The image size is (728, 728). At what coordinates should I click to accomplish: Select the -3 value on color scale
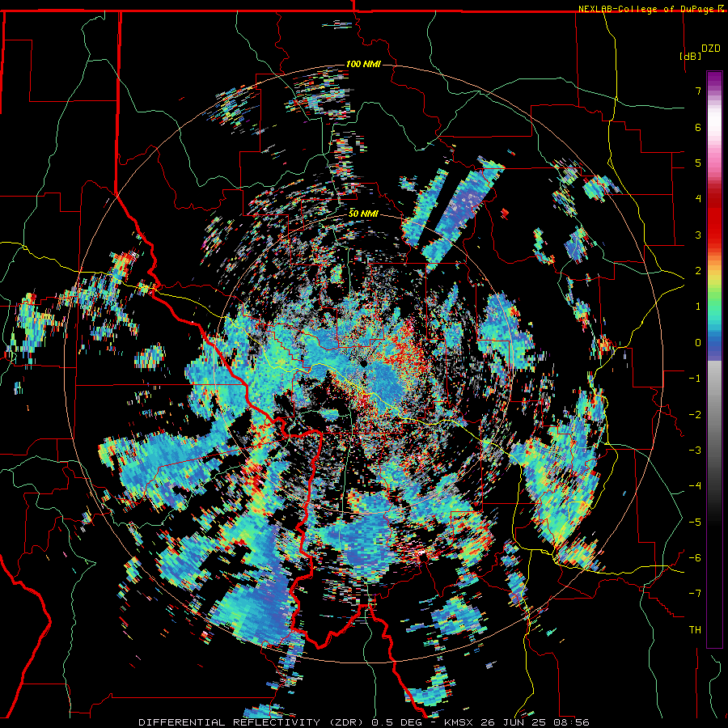point(695,450)
